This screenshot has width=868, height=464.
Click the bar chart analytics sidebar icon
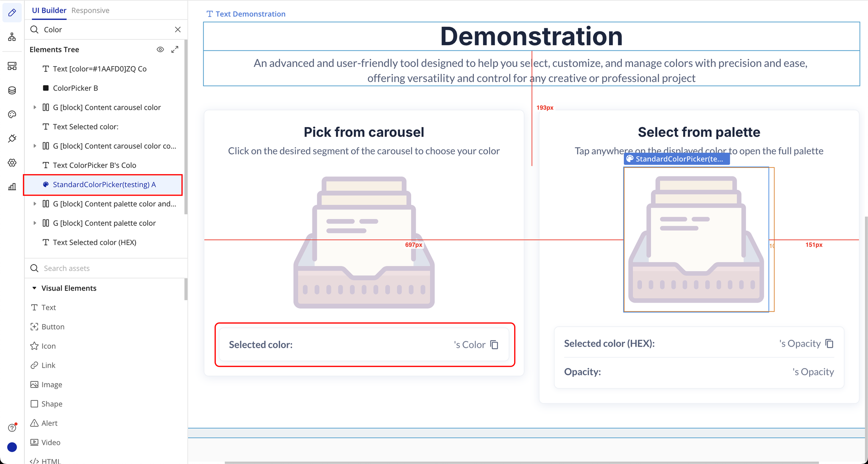coord(12,187)
